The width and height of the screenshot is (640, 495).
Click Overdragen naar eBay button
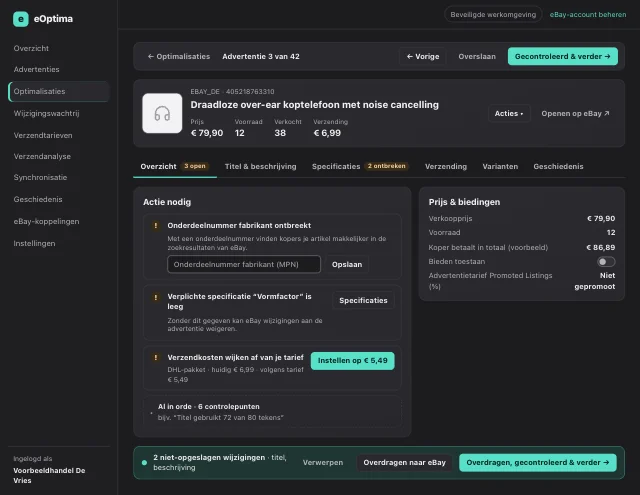404,463
